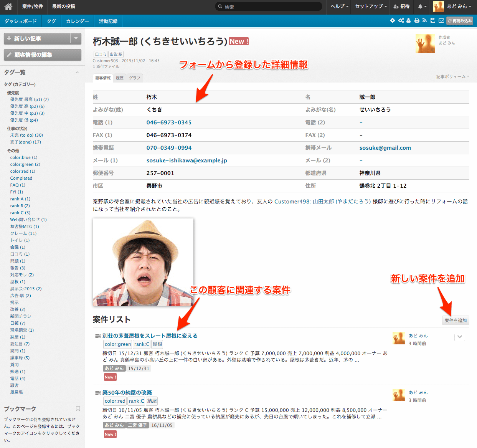Select the 履歴 tab
477x448 pixels.
coord(120,78)
